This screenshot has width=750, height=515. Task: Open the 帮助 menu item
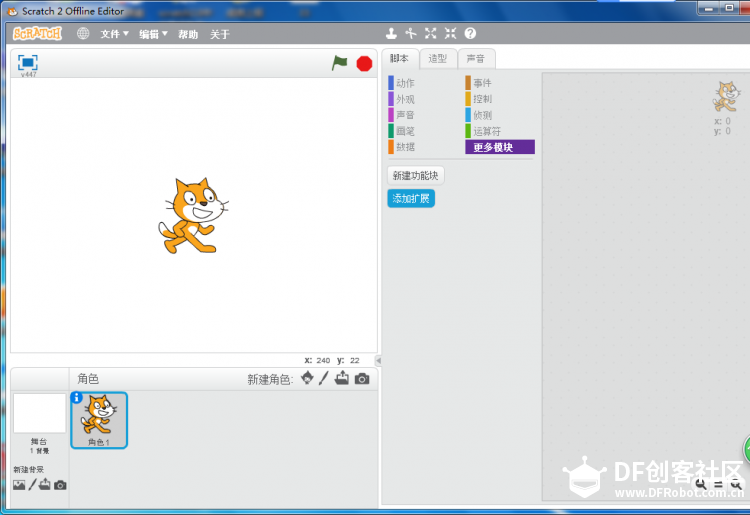pos(188,34)
